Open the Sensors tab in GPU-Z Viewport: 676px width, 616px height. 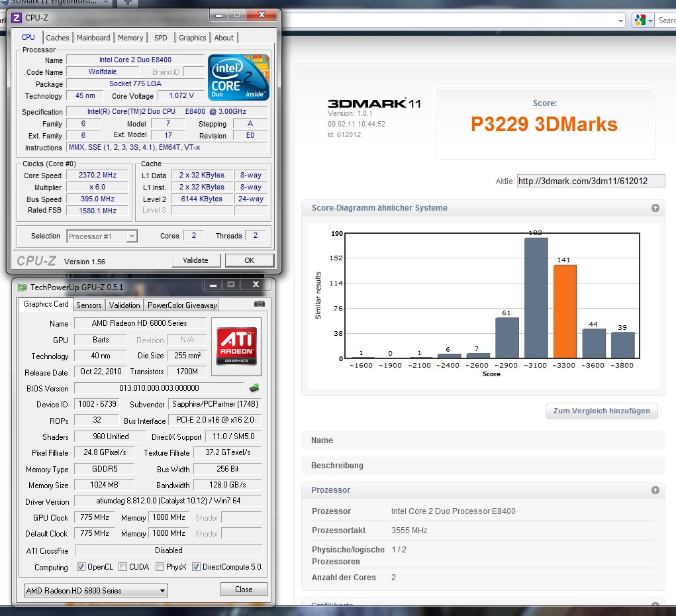[89, 305]
